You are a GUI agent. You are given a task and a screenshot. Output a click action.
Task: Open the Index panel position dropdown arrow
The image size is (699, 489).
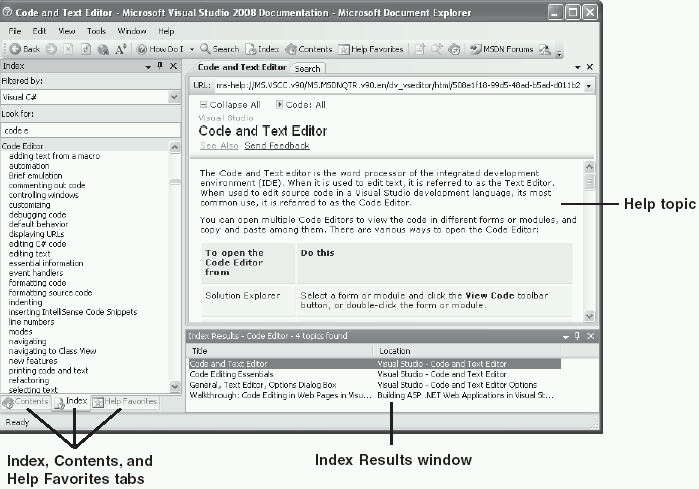click(148, 67)
